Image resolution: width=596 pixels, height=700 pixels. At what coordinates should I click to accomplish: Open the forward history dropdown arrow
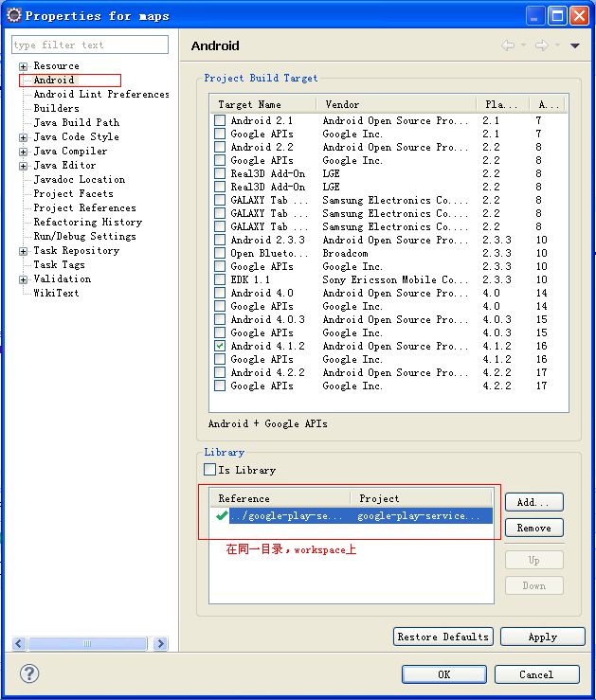click(557, 45)
